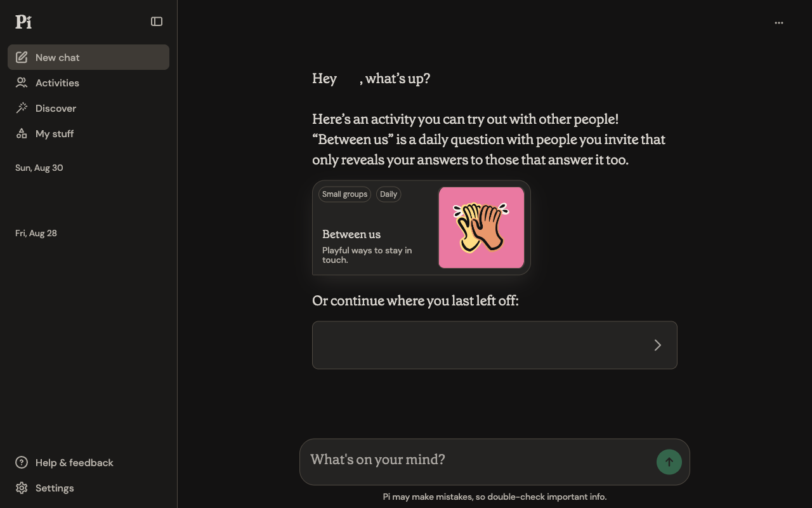Viewport: 812px width, 508px height.
Task: Click the Activities people icon
Action: coord(22,83)
